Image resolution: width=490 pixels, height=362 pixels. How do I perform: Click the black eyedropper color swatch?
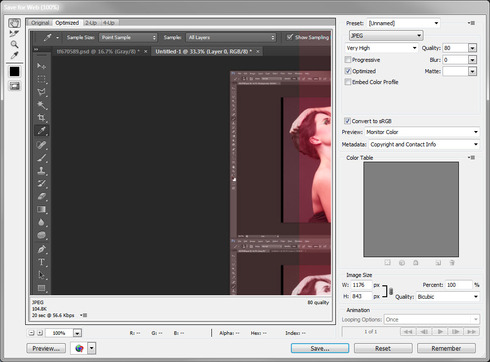point(14,71)
